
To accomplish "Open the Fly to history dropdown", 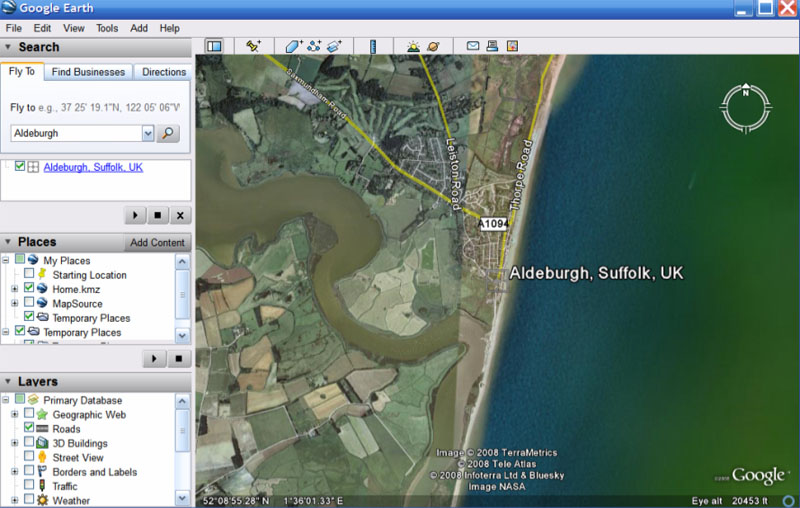I will (148, 134).
